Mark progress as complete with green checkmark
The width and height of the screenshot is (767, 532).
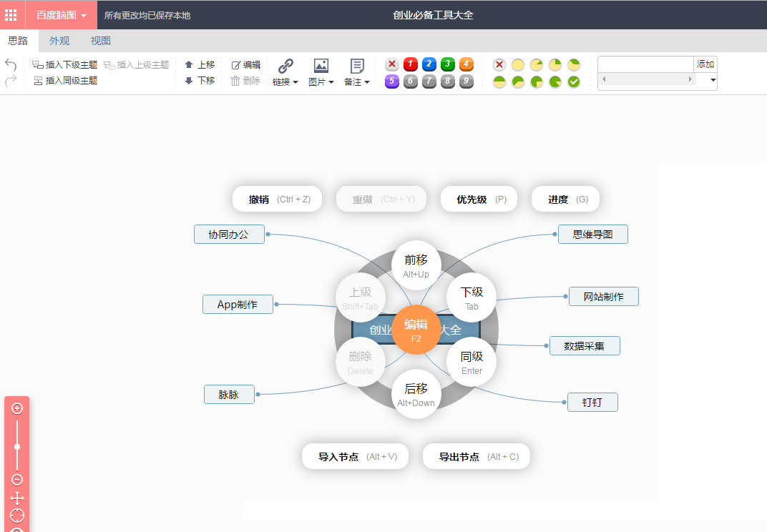tap(574, 82)
